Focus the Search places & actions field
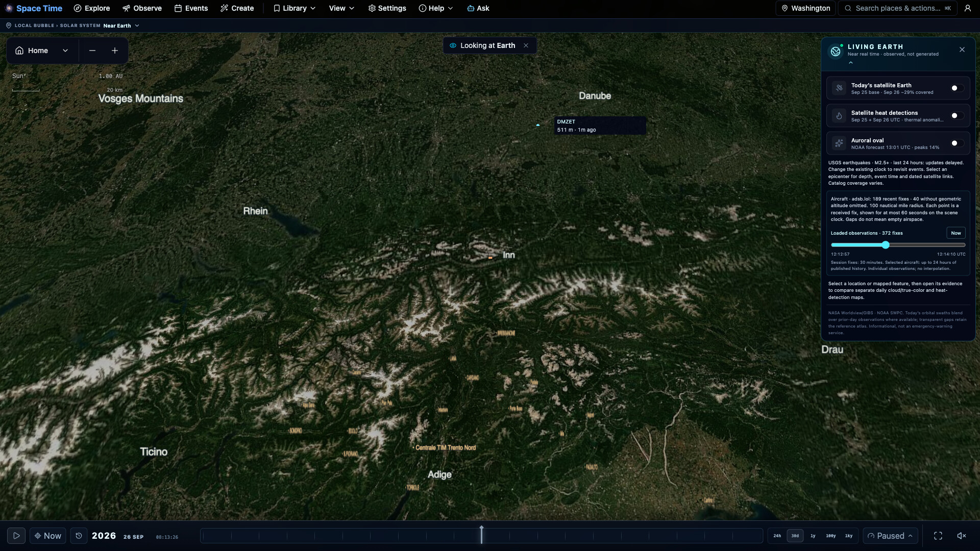Screen dimensions: 980x551 click(897, 8)
